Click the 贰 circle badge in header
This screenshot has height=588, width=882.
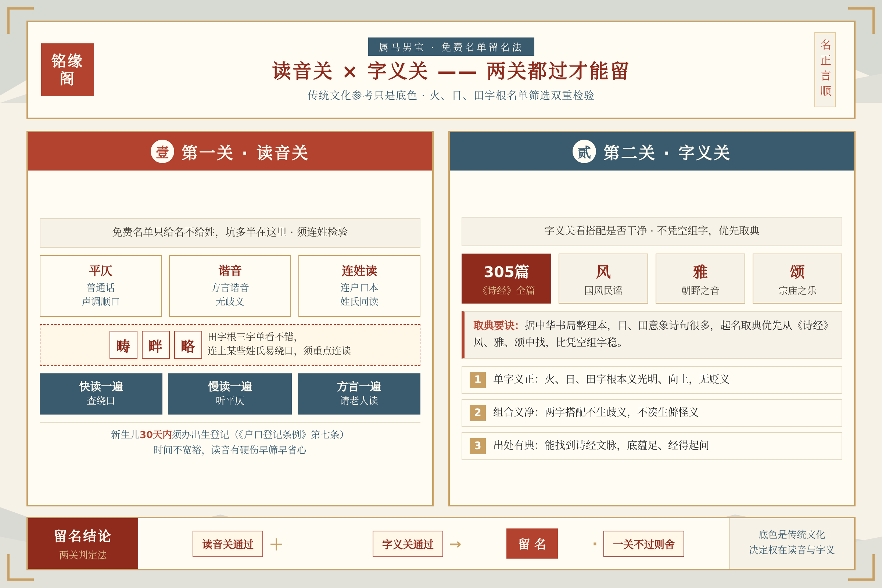click(x=584, y=151)
